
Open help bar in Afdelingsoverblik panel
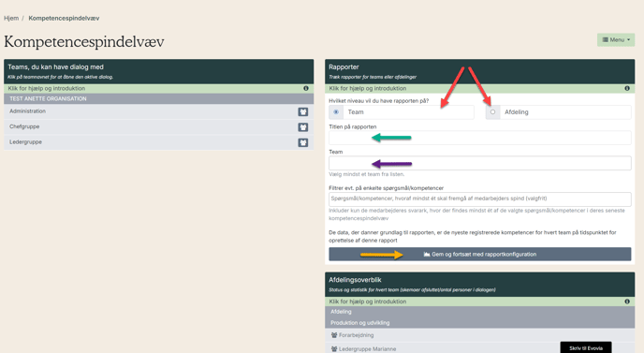coord(479,302)
